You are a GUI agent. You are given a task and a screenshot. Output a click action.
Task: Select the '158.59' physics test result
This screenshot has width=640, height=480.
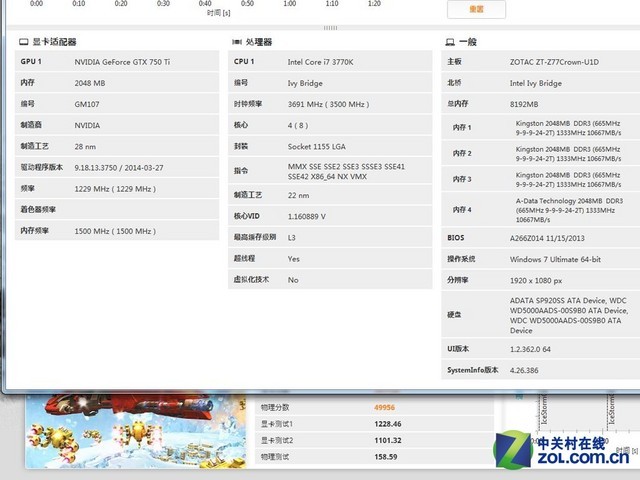click(386, 457)
